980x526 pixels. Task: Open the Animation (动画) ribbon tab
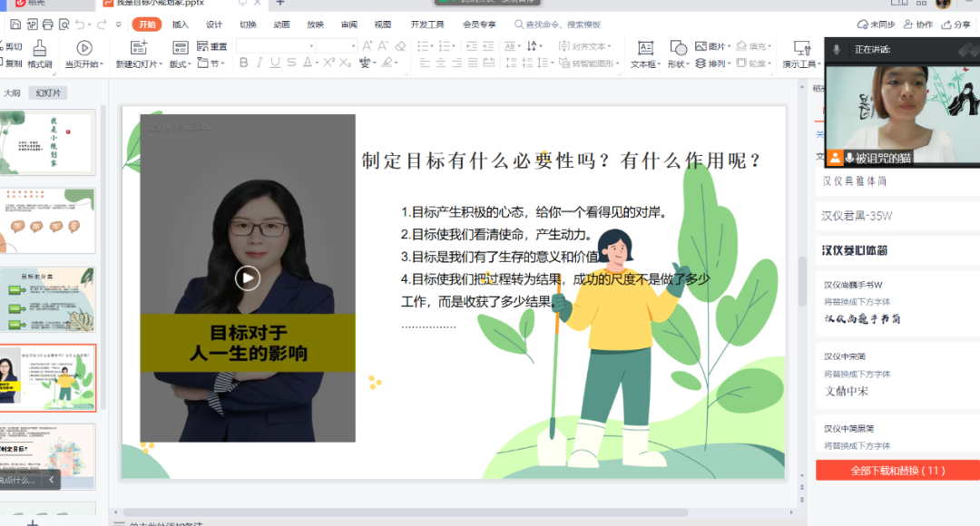[x=281, y=24]
